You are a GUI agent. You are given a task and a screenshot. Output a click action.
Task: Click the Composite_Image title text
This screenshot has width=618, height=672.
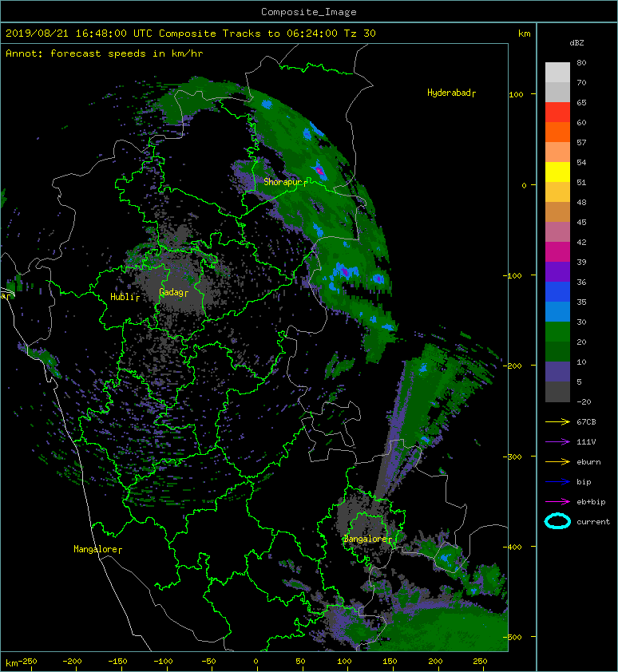pyautogui.click(x=309, y=12)
